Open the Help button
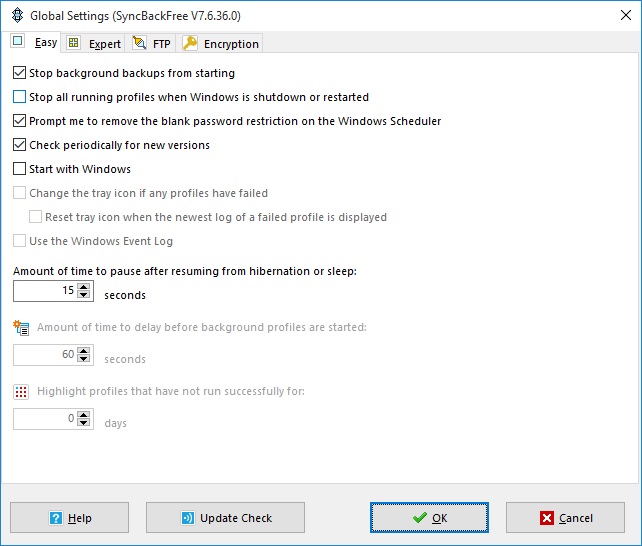Viewport: 642px width, 546px height. pyautogui.click(x=70, y=518)
